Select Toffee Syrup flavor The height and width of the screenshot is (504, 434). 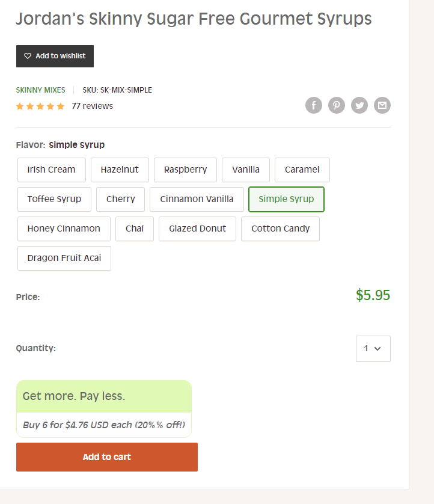click(x=54, y=199)
